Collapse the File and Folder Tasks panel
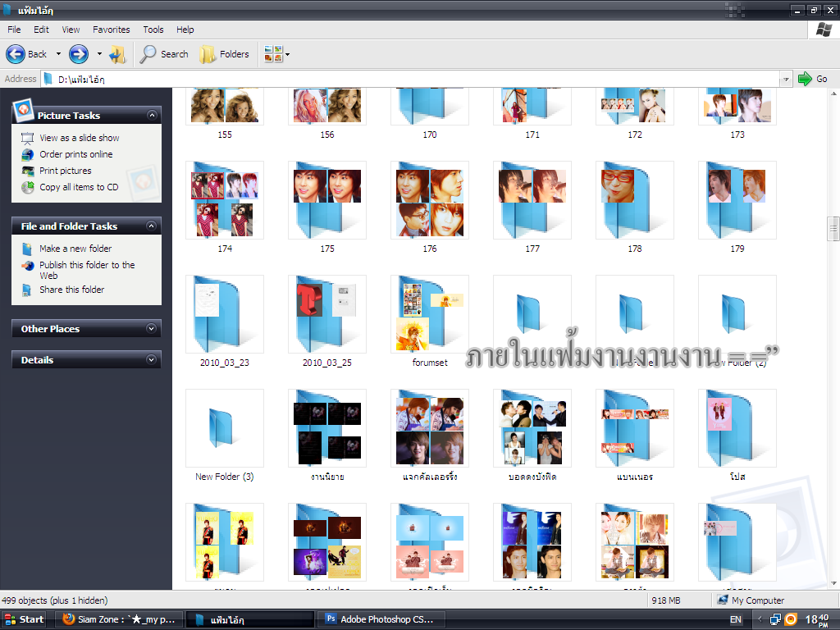 point(151,226)
